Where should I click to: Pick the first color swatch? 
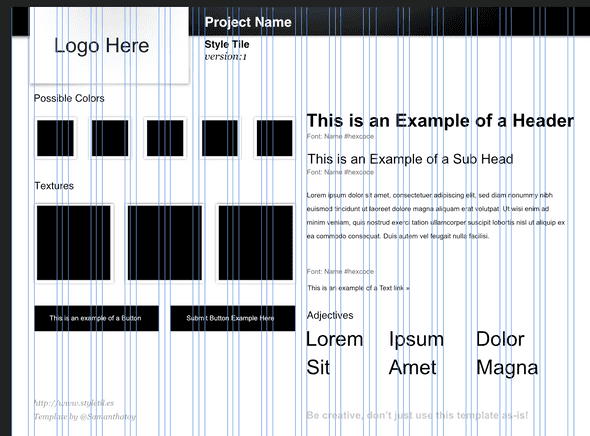pos(56,138)
